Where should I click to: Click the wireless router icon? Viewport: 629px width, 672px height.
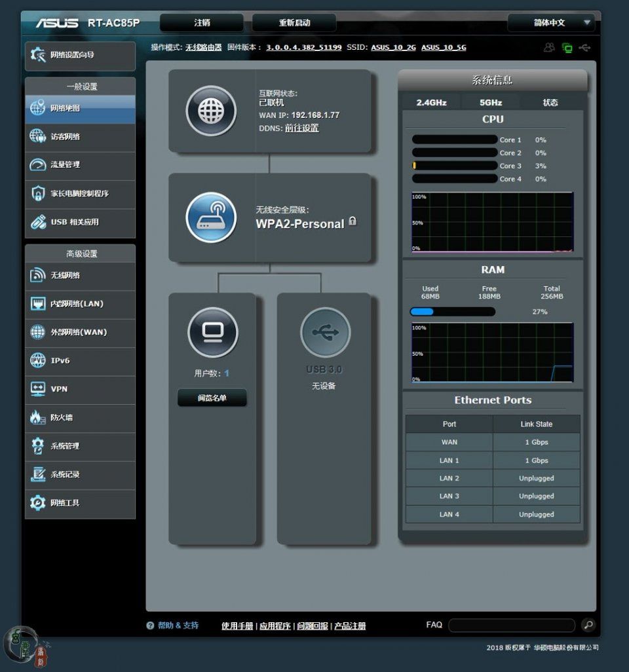coord(210,217)
